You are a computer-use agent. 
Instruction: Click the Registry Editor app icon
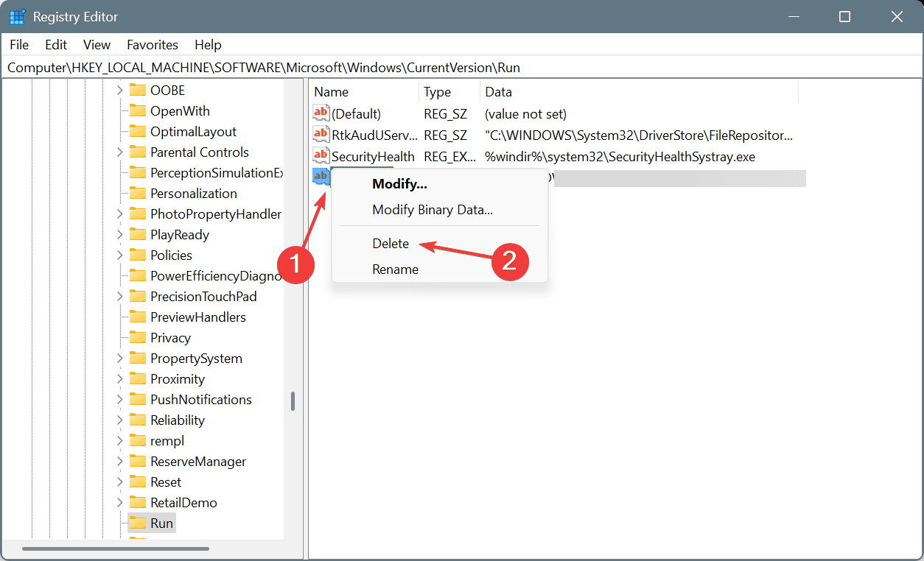pos(18,16)
